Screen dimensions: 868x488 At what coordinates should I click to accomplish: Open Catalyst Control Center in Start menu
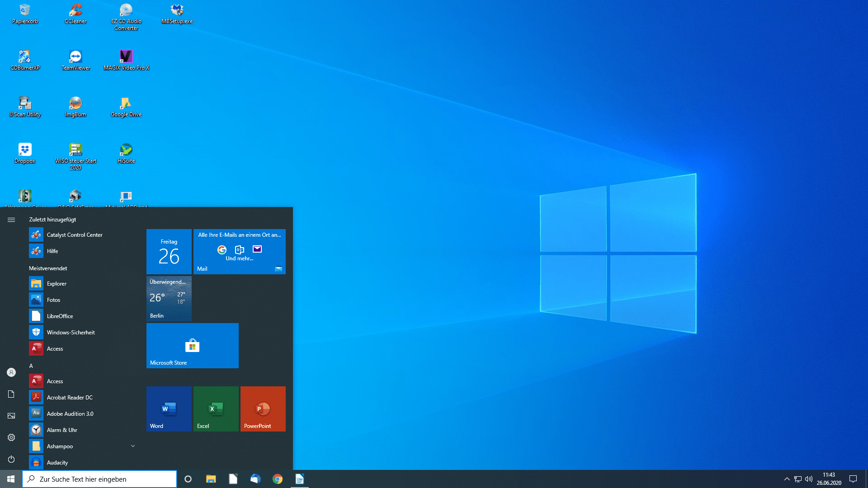84,235
